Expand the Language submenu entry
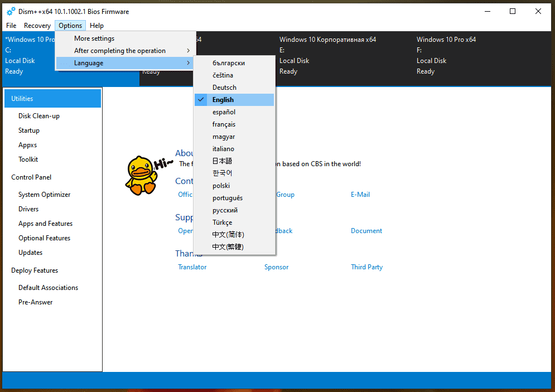Screen dimensions: 555x392 tap(124, 63)
